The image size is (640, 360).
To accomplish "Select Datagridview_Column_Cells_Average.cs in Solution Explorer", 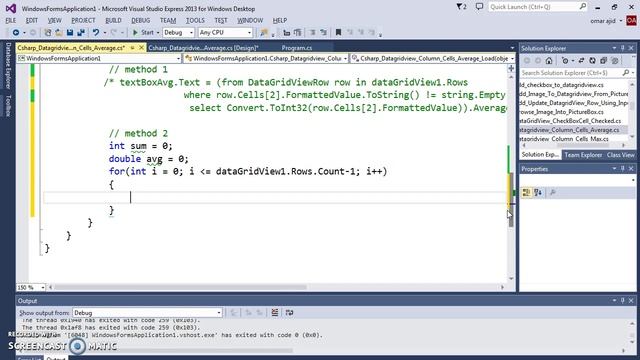I will click(x=570, y=130).
